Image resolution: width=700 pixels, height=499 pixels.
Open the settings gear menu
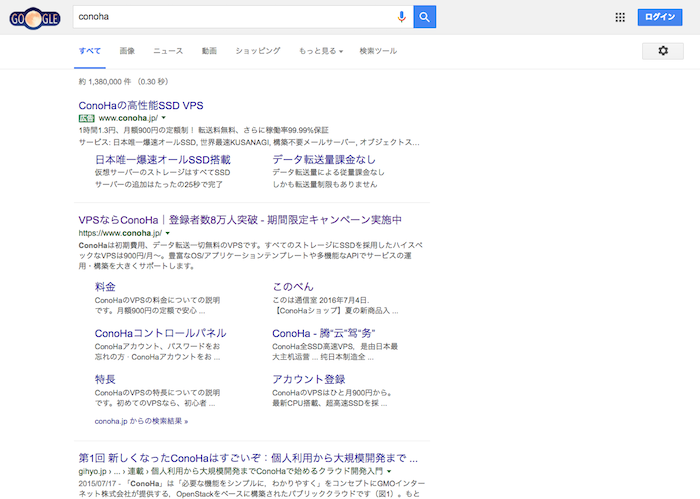[x=662, y=50]
